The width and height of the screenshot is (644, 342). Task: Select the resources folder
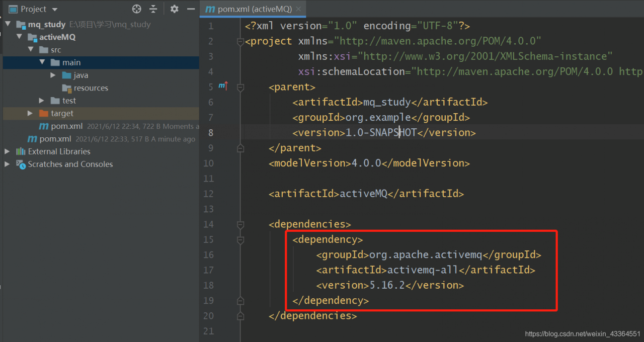[91, 88]
